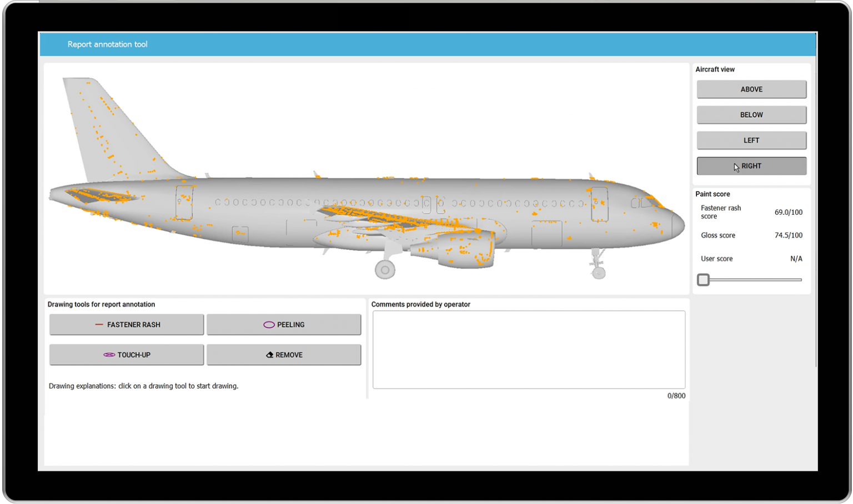The image size is (853, 504).
Task: Click the nose landing gear wheel
Action: click(x=599, y=273)
